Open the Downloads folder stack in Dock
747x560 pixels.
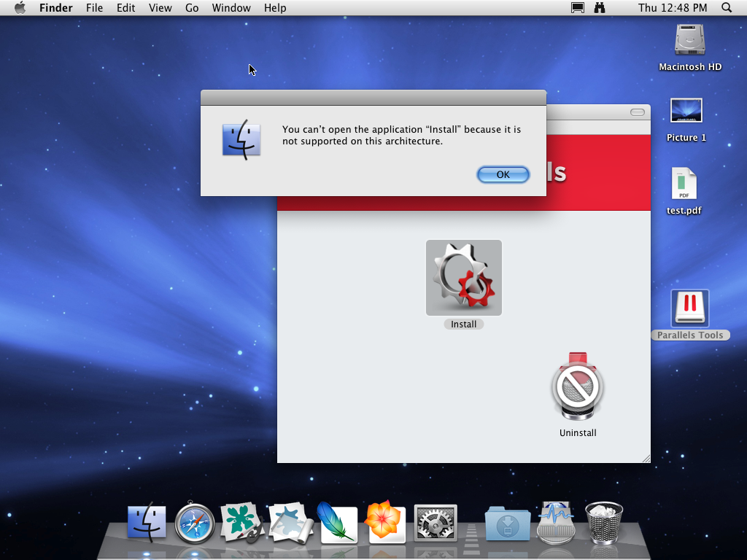[508, 524]
